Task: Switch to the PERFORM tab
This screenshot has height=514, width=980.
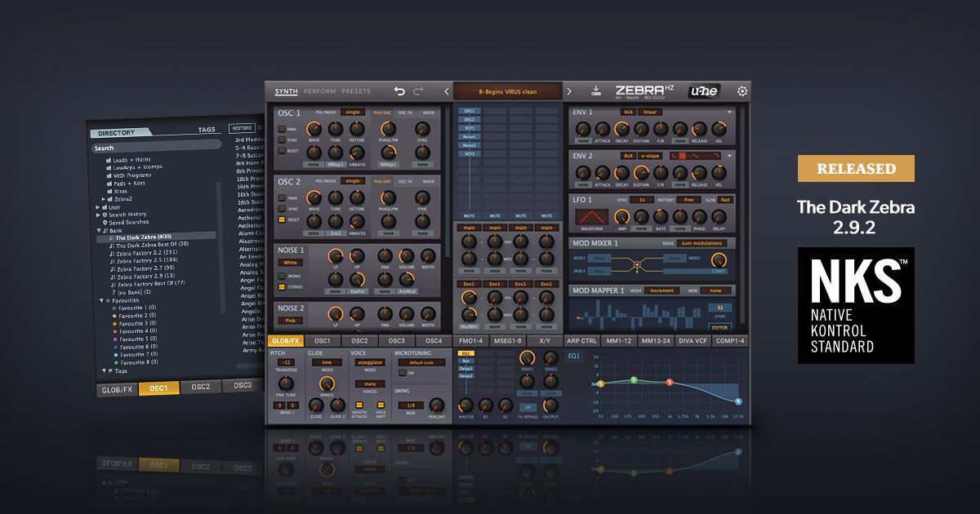Action: point(319,91)
